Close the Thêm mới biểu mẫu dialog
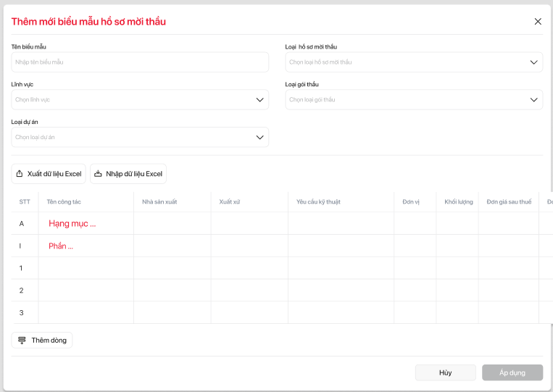 [x=538, y=22]
